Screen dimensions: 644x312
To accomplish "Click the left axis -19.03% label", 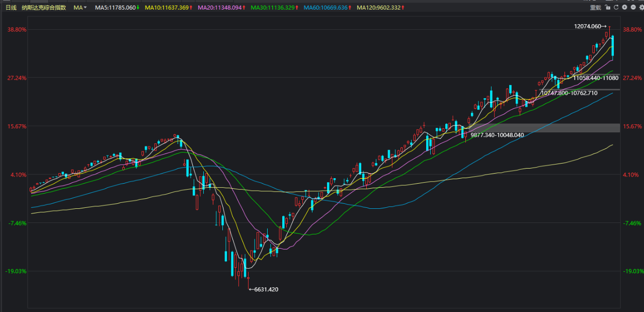I will pyautogui.click(x=16, y=271).
